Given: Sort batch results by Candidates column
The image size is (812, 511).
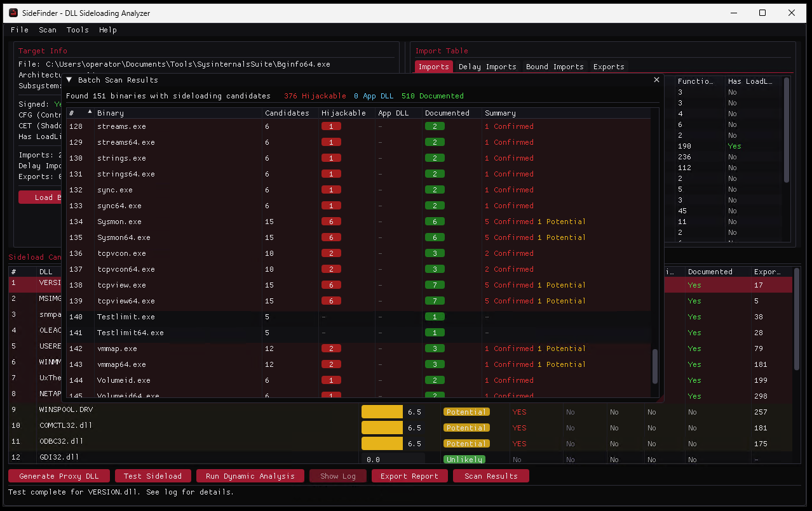Looking at the screenshot, I should 290,113.
